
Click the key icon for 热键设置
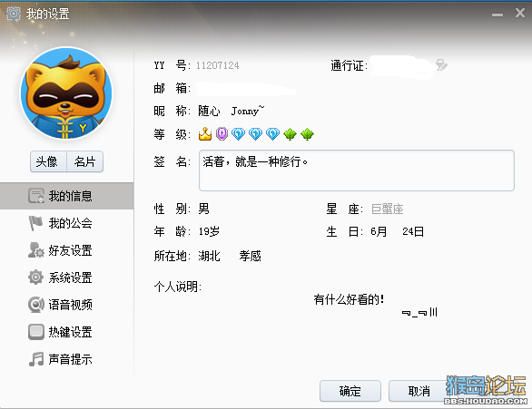tap(36, 332)
